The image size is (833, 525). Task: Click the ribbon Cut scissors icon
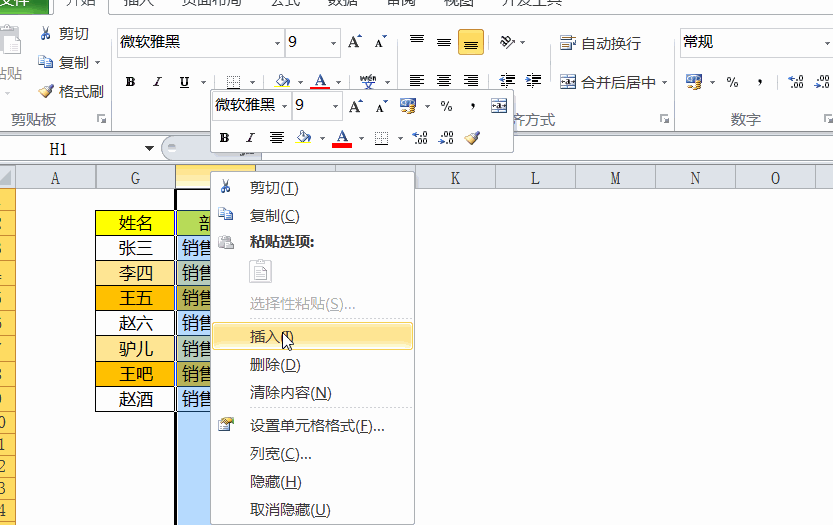click(45, 34)
